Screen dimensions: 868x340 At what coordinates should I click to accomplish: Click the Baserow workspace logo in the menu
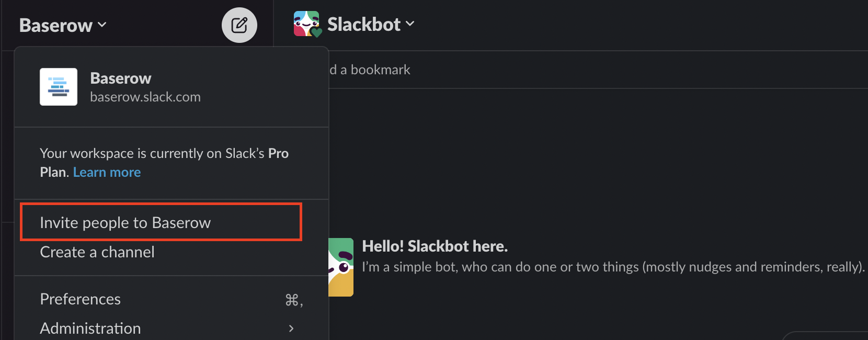(x=59, y=87)
